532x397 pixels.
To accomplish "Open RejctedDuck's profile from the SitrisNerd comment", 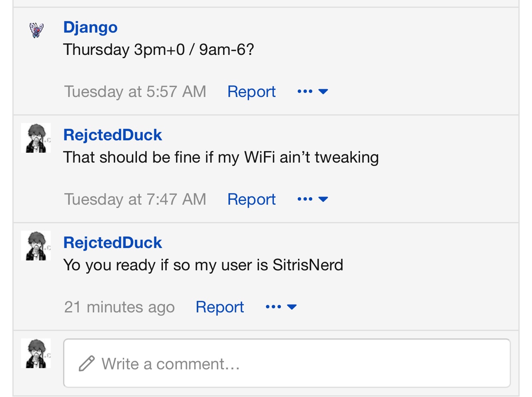I will click(113, 243).
